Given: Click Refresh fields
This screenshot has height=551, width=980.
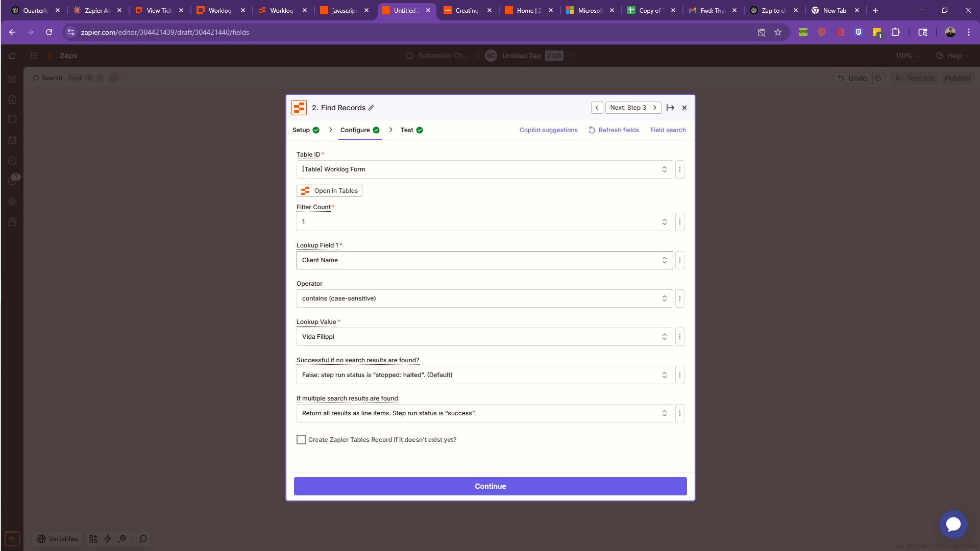Looking at the screenshot, I should tap(614, 130).
